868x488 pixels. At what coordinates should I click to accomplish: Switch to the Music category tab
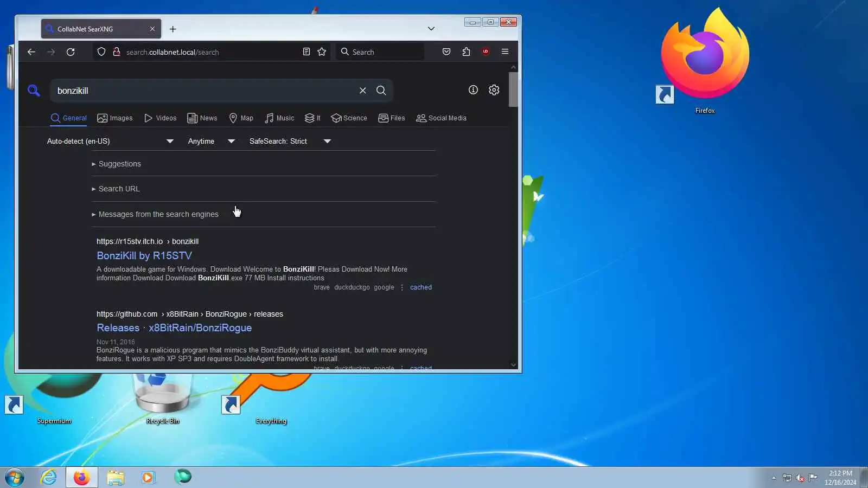click(x=279, y=118)
